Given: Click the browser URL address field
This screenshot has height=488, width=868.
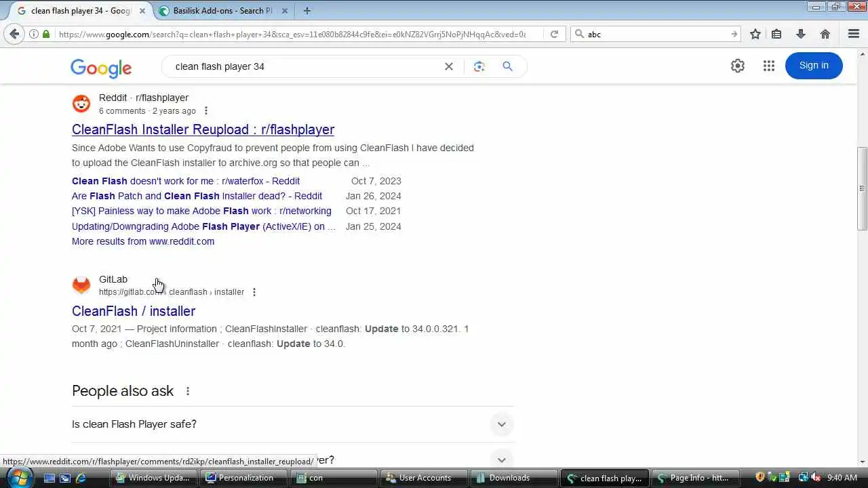Looking at the screenshot, I should [x=292, y=34].
